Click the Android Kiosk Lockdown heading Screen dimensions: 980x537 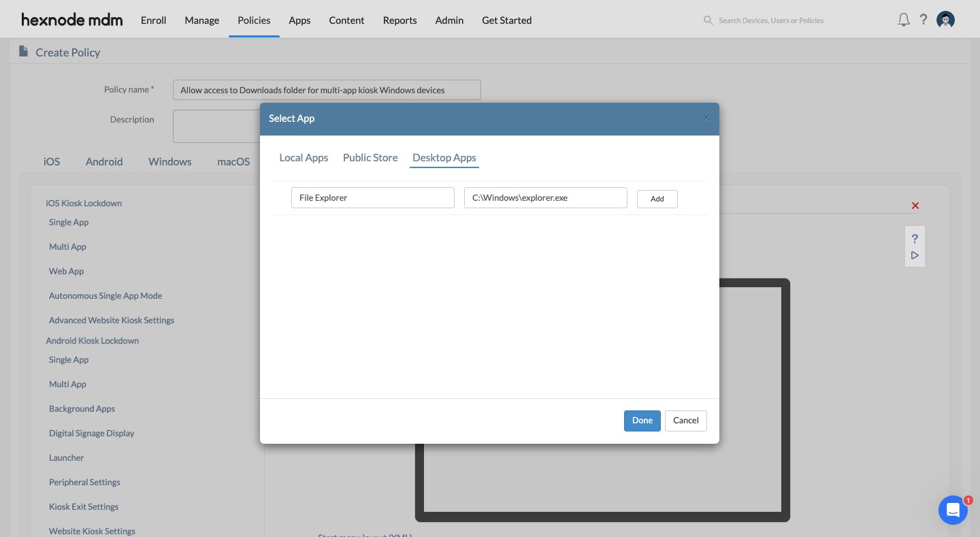[x=93, y=341]
